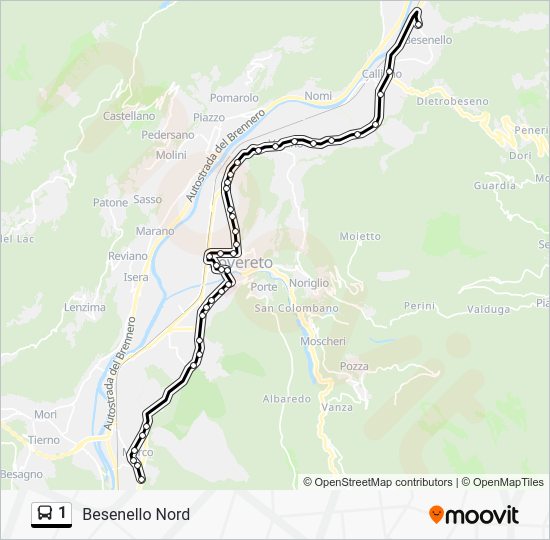550x540 pixels.
Task: Click the southernmost stop marker below Marco
Action: point(141,479)
